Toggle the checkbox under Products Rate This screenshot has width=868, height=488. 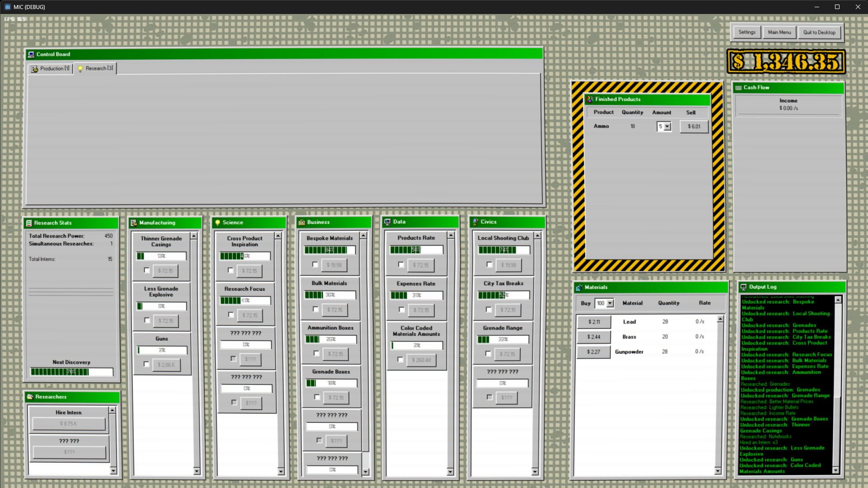pyautogui.click(x=401, y=265)
